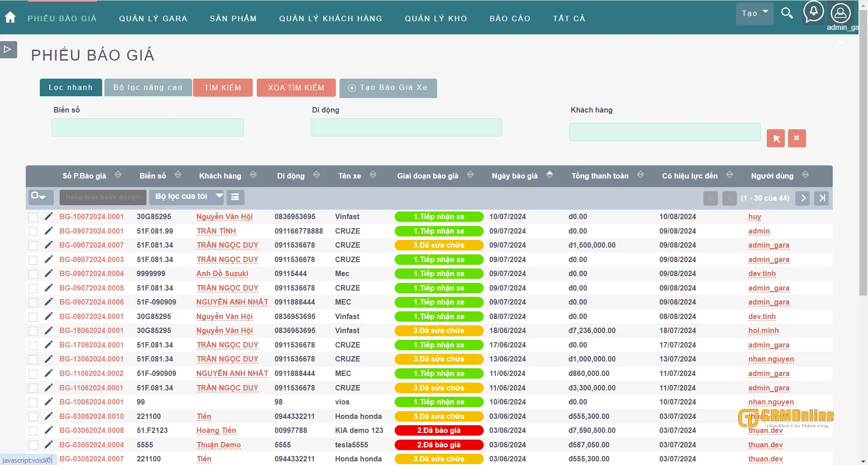Viewport: 868px width, 465px height.
Task: Tick checkbox for BG-09072024.0001 row
Action: click(x=33, y=231)
